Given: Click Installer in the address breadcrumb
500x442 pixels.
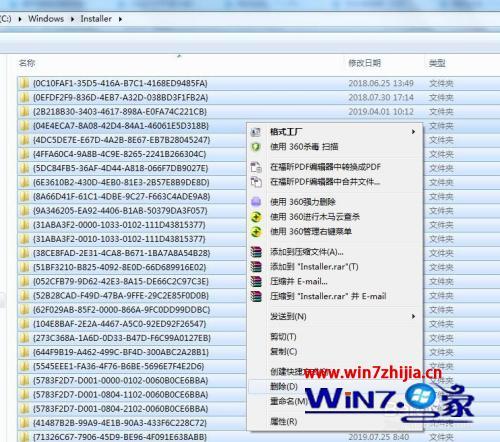Looking at the screenshot, I should [x=96, y=19].
